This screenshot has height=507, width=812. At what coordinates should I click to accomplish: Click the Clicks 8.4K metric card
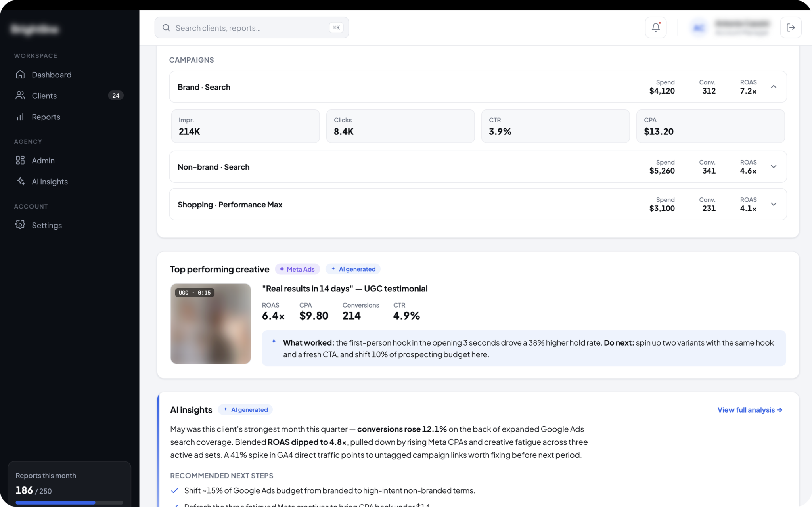pos(400,126)
